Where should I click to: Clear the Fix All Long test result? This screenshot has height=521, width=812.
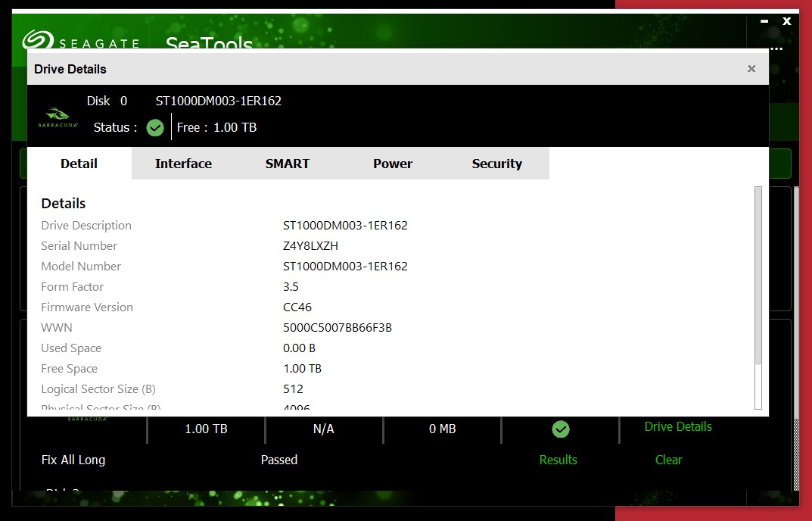668,460
